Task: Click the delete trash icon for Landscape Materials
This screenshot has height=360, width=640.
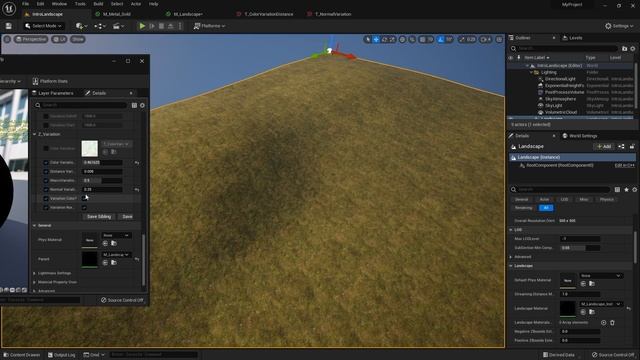Action: point(612,323)
